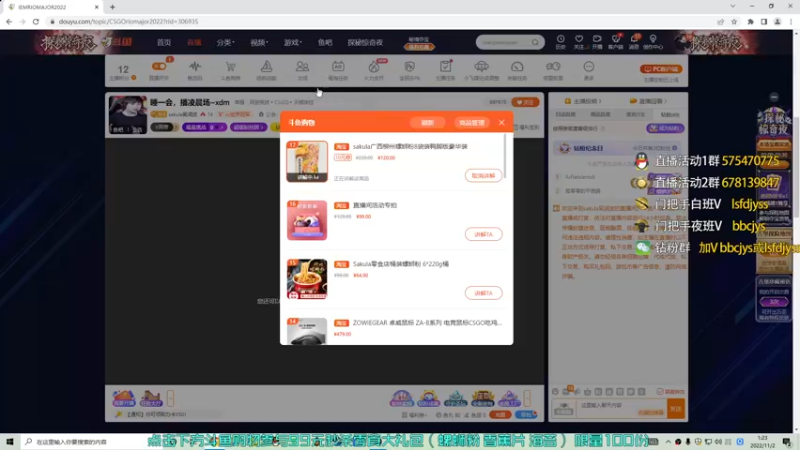Click the masks icon in streamer toolbar
The height and width of the screenshot is (450, 800).
coord(553,66)
